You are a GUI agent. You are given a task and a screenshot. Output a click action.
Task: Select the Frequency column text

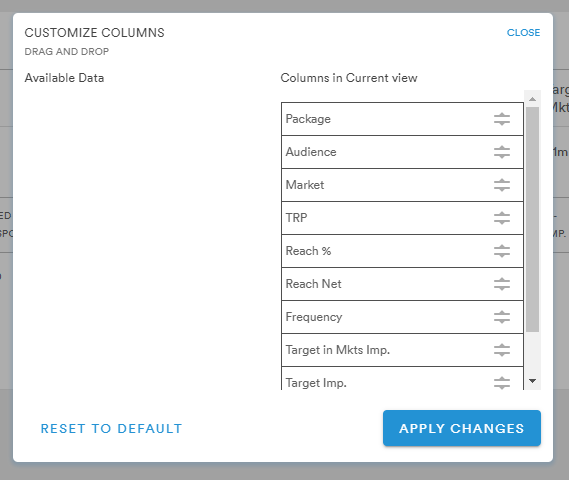(x=314, y=317)
